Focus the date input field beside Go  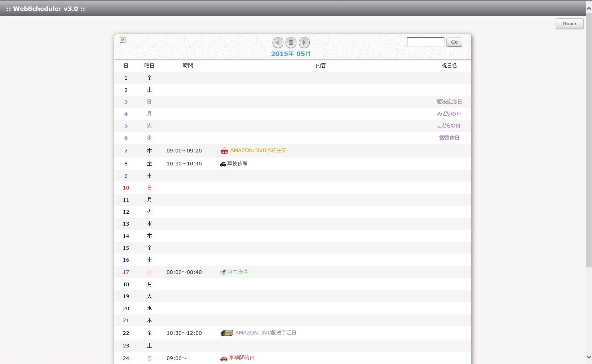pos(425,42)
